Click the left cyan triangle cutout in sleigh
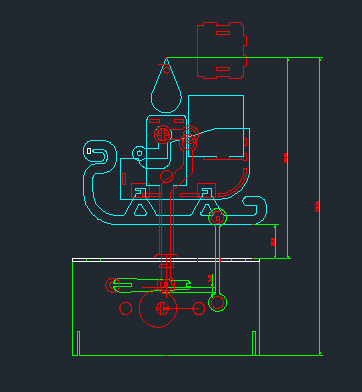362x392 pixels. (x=140, y=210)
